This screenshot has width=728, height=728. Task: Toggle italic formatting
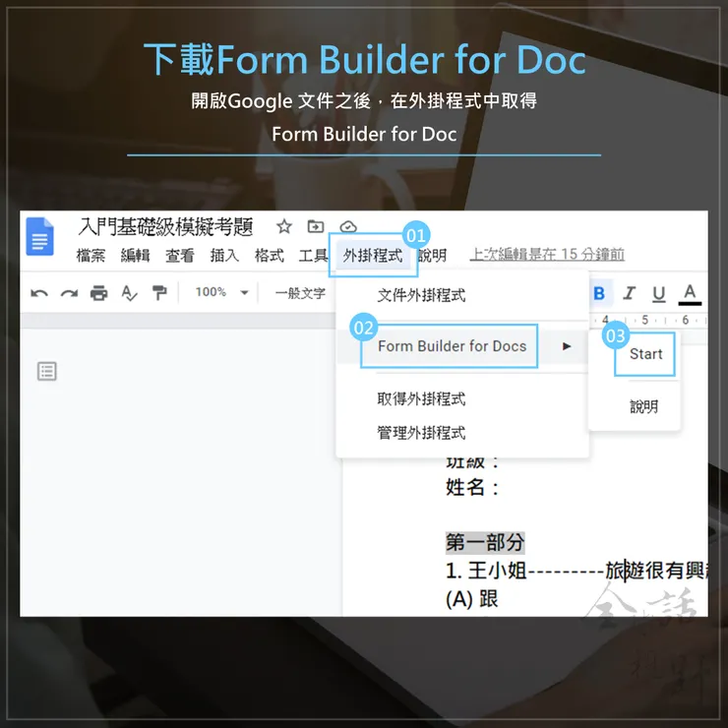(629, 293)
